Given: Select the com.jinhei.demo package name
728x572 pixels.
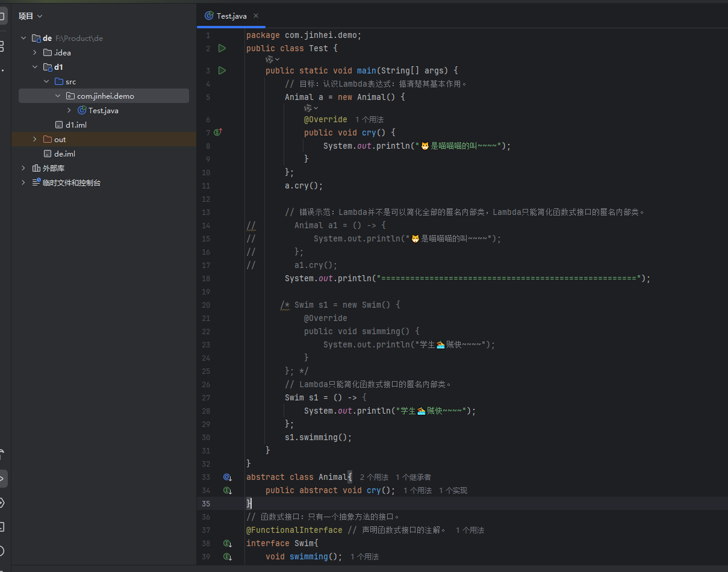Looking at the screenshot, I should click(105, 96).
